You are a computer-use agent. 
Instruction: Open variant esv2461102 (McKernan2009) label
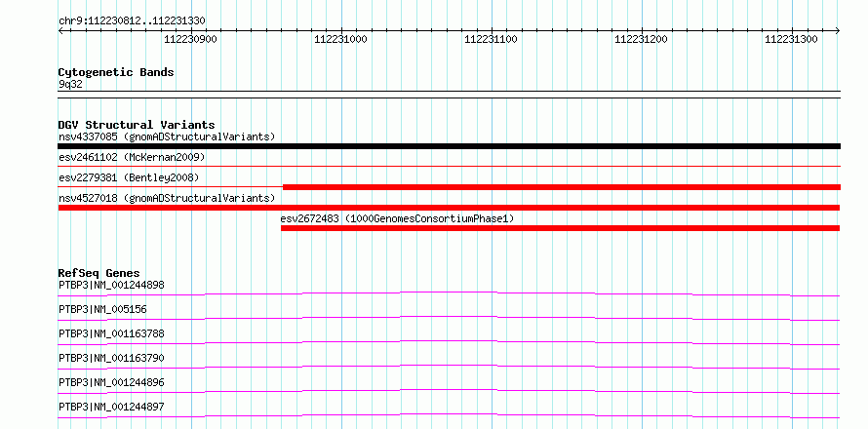(132, 157)
